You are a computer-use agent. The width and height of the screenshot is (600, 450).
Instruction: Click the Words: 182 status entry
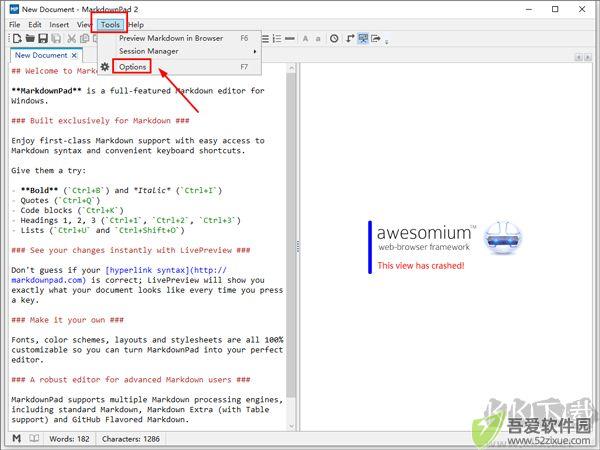pyautogui.click(x=69, y=439)
